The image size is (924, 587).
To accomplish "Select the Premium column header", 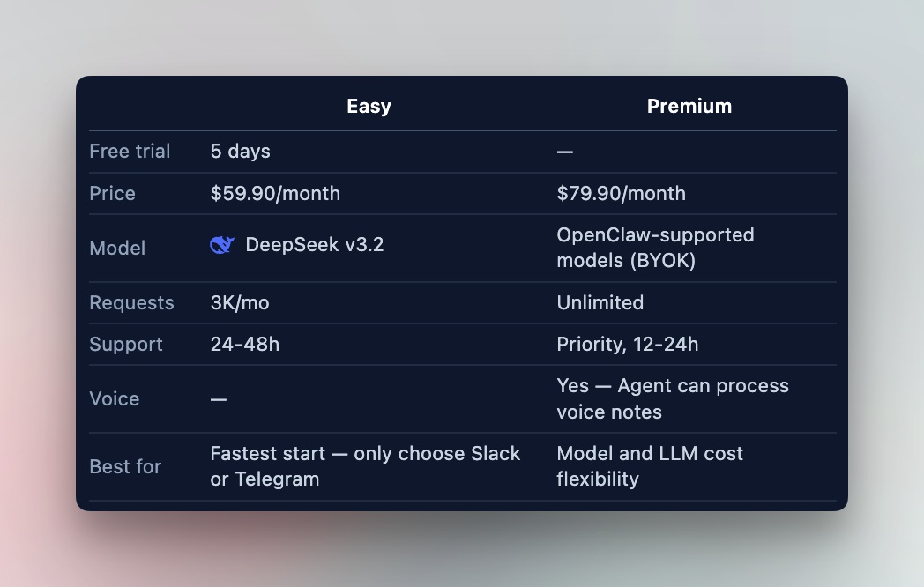I will coord(689,107).
